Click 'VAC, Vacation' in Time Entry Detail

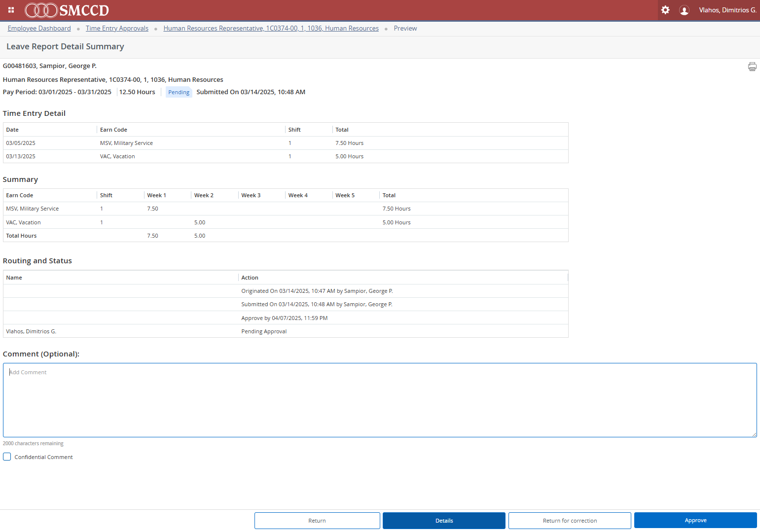pos(117,156)
